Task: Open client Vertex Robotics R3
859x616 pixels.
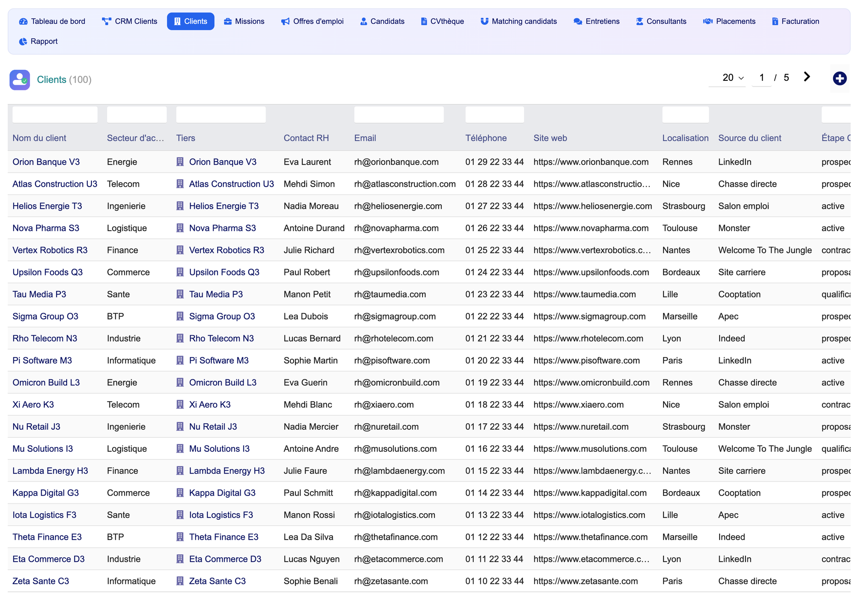Action: pyautogui.click(x=50, y=250)
